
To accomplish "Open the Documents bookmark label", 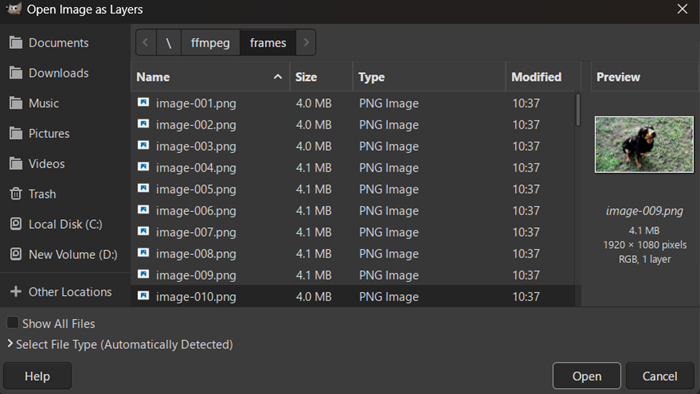I will pos(58,43).
